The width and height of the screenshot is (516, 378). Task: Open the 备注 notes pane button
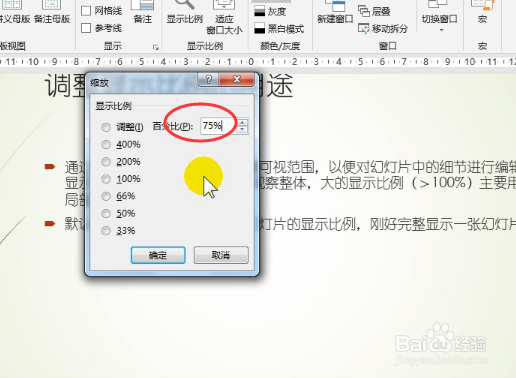click(x=143, y=12)
